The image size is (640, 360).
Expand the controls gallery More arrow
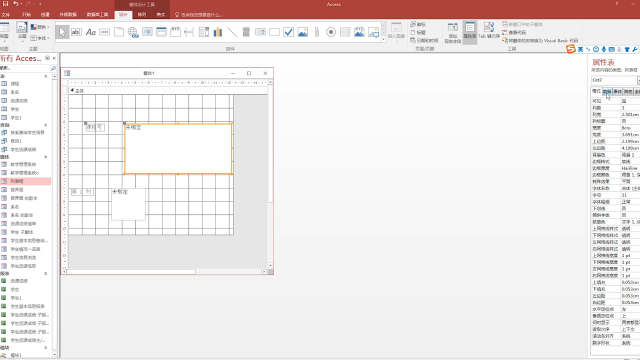click(384, 39)
